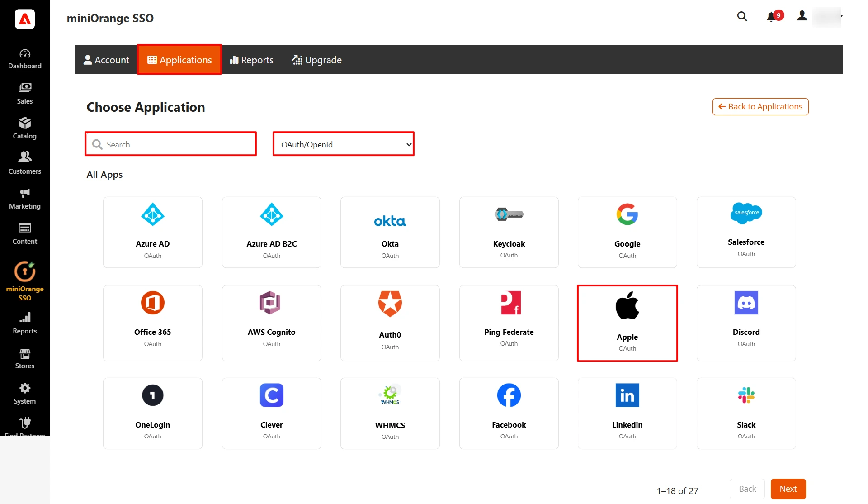Switch to the Upgrade tab
Screen dimensions: 868x504
pyautogui.click(x=316, y=60)
